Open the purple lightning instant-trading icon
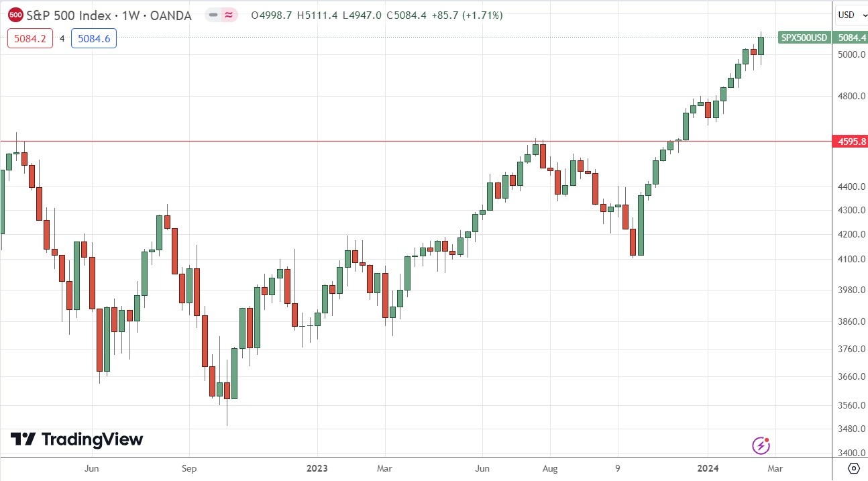This screenshot has width=868, height=481. coord(760,445)
